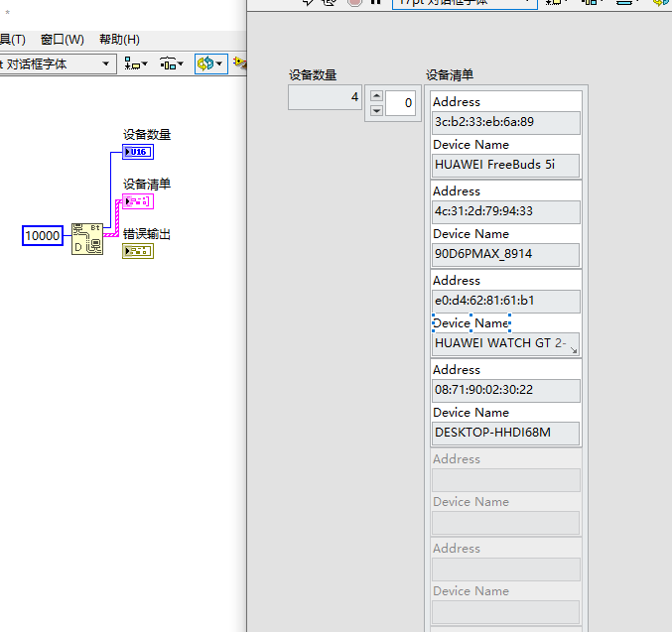Viewport: 672px width, 632px height.
Task: Click the resize arrow on HUAWEI WATCH field
Action: 574,350
